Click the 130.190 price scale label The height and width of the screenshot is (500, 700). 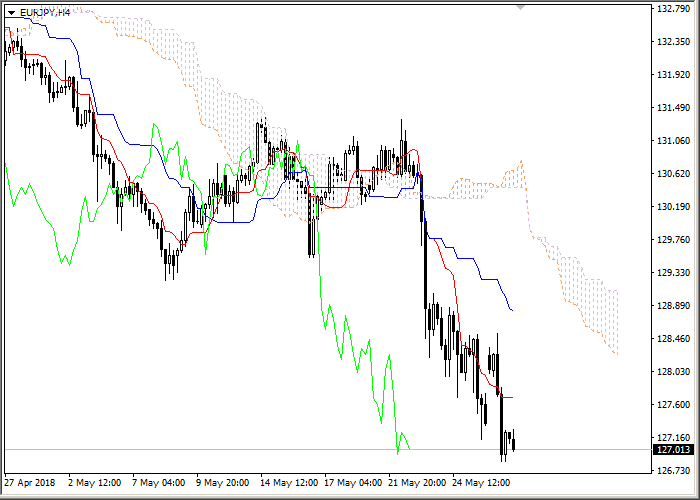click(x=673, y=207)
